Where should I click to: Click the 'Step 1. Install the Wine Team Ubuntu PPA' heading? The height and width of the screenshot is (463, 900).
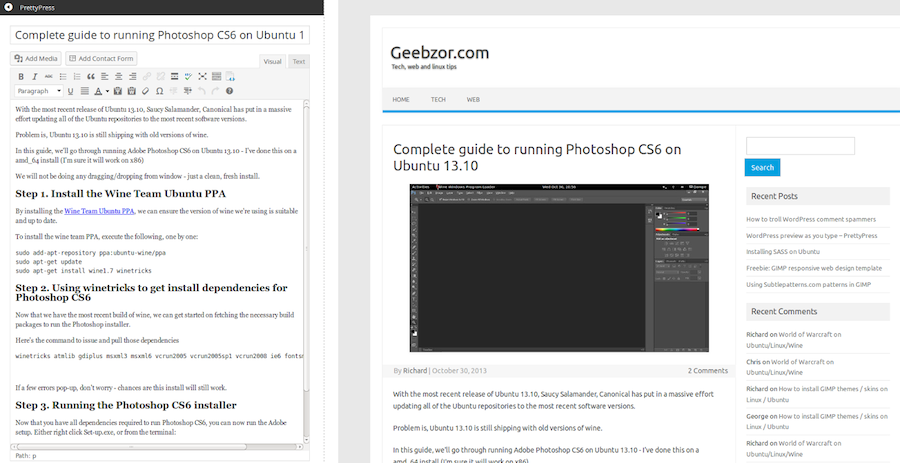click(121, 194)
